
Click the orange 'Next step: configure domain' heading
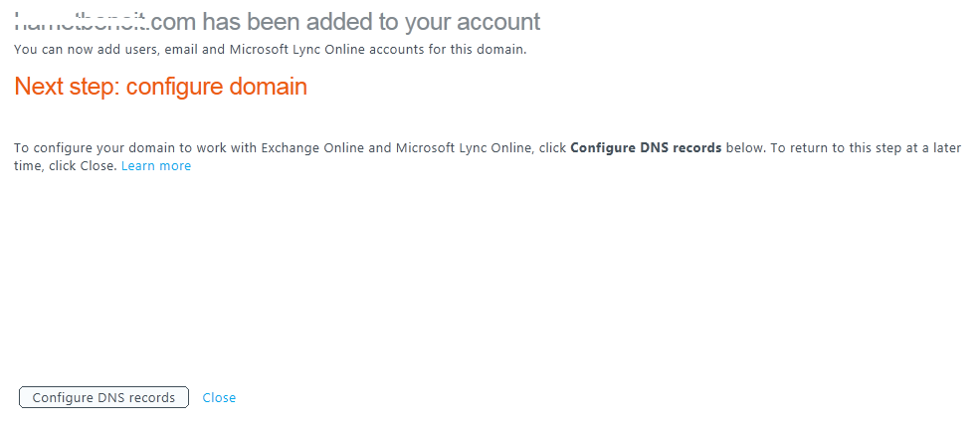(x=160, y=87)
